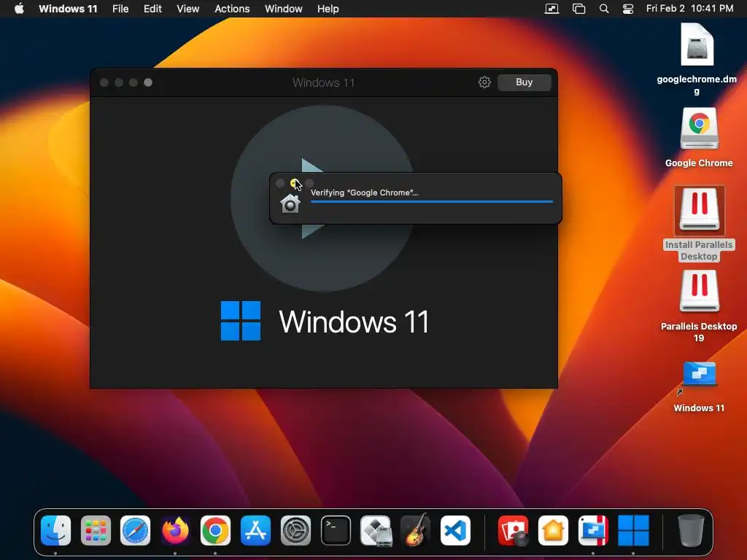The height and width of the screenshot is (560, 747).
Task: Open App Store from the Dock
Action: coord(255,531)
